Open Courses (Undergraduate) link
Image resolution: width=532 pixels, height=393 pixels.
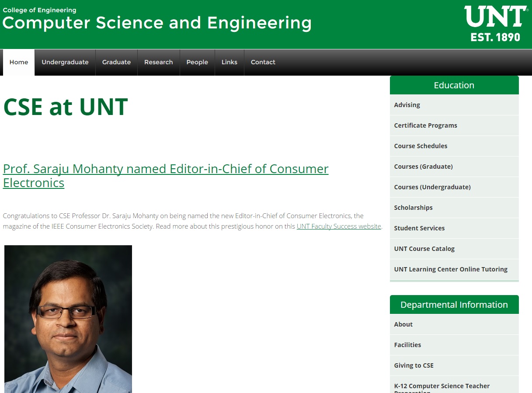(x=454, y=187)
